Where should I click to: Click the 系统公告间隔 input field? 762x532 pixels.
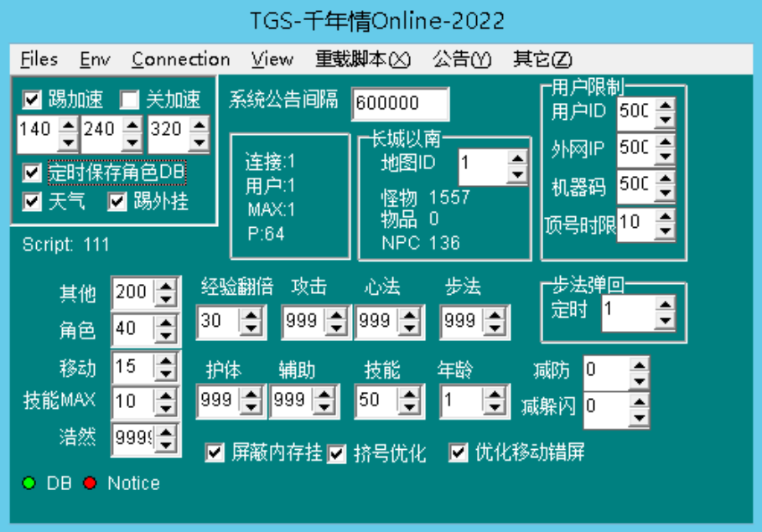point(399,104)
